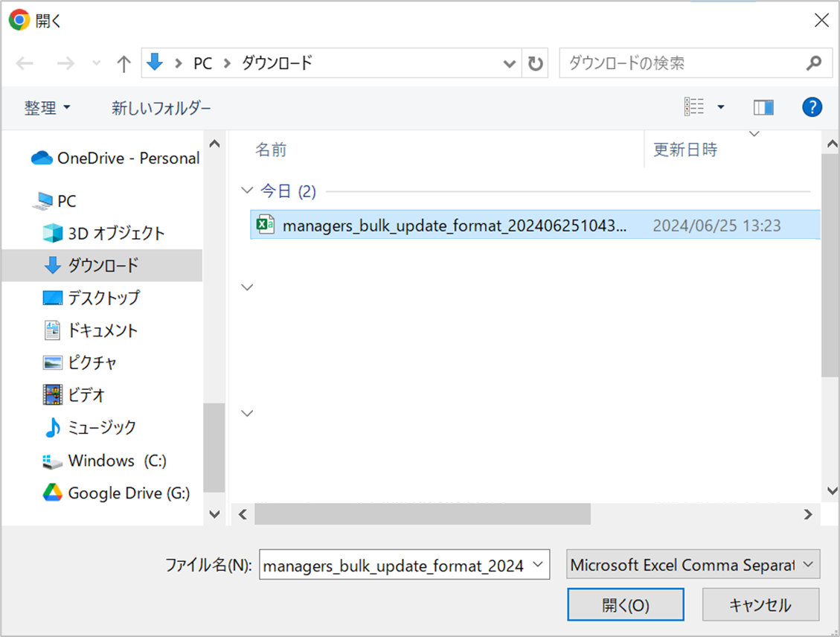Toggle the preview pane icon
The height and width of the screenshot is (637, 840).
tap(763, 108)
